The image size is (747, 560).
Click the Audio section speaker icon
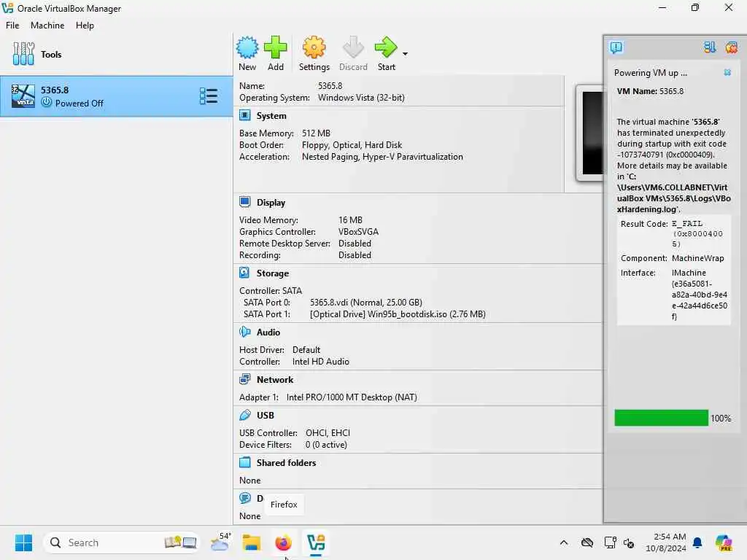point(245,332)
